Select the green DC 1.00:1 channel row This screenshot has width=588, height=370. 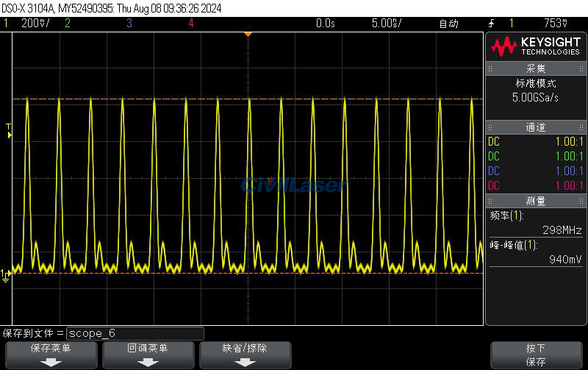point(536,156)
